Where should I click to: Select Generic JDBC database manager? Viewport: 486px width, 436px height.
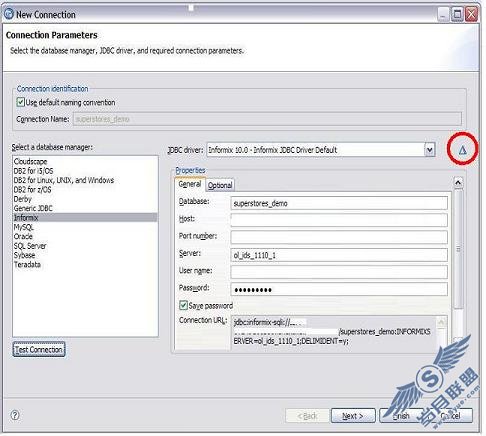(x=85, y=208)
